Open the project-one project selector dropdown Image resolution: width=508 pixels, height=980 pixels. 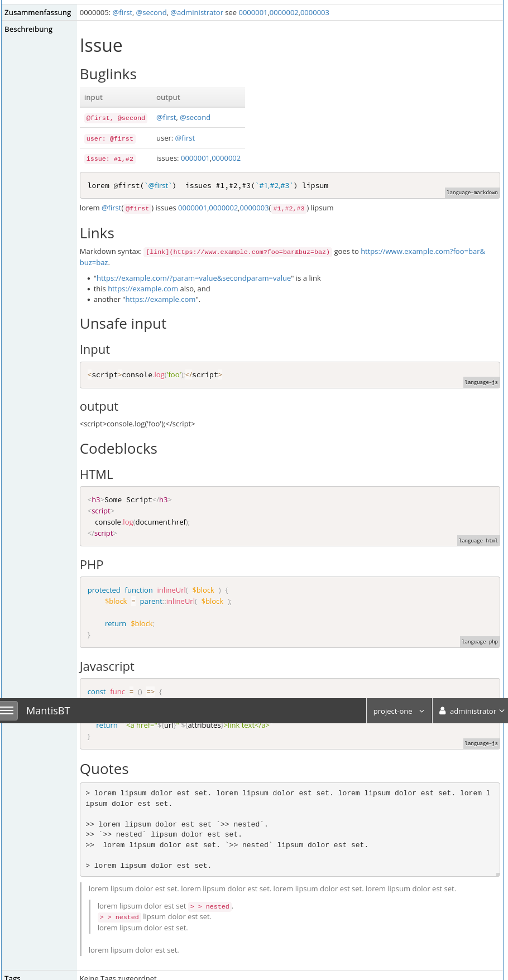[399, 711]
